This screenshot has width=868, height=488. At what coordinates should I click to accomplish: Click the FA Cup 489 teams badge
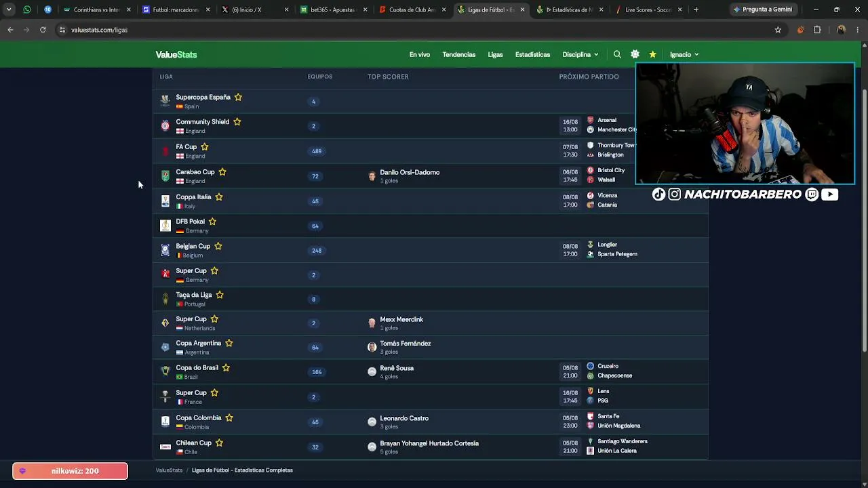[x=317, y=151]
